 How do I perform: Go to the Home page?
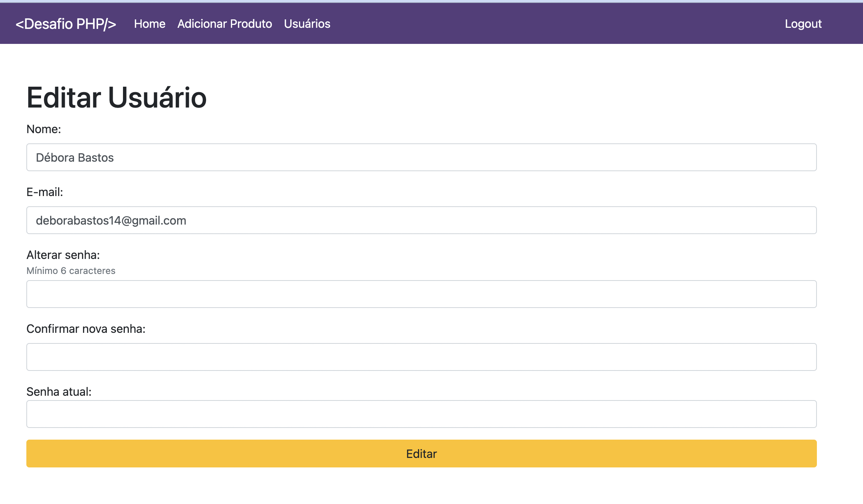pyautogui.click(x=149, y=24)
